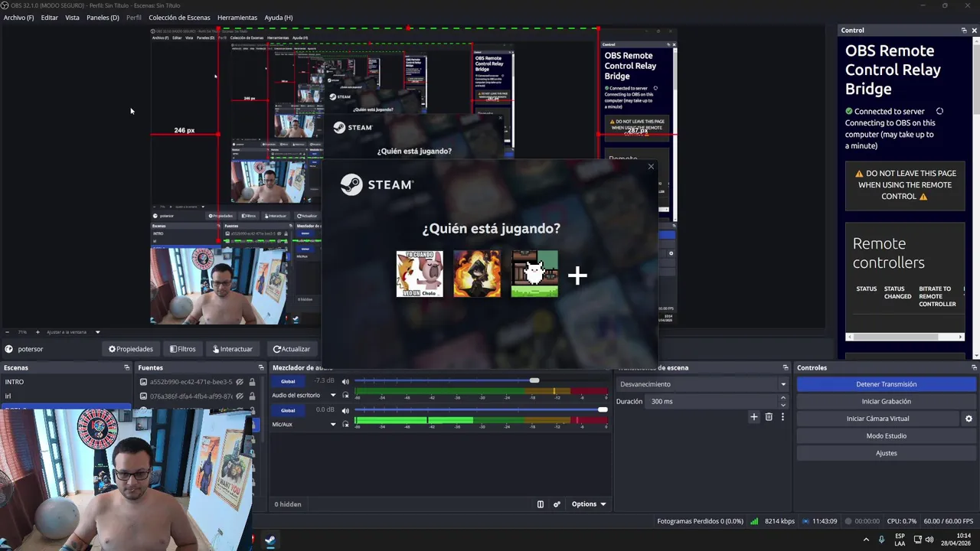Open virtual camera settings gear

(x=969, y=419)
